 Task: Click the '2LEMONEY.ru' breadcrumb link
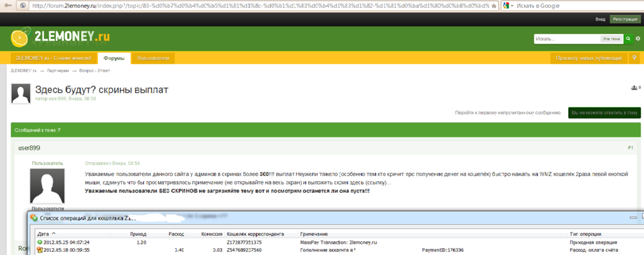[x=23, y=71]
